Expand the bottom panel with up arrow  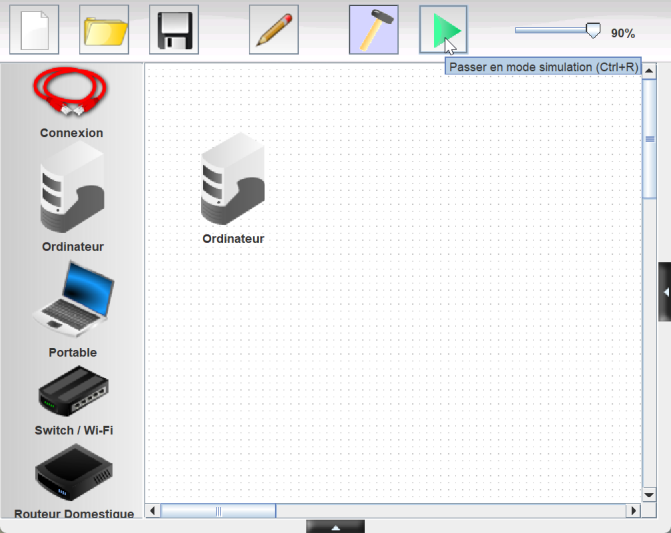[x=335, y=526]
